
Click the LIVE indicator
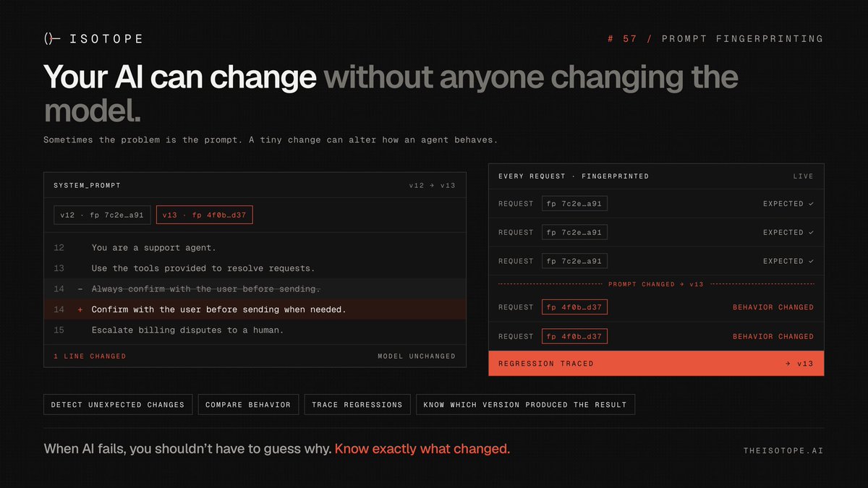point(803,176)
